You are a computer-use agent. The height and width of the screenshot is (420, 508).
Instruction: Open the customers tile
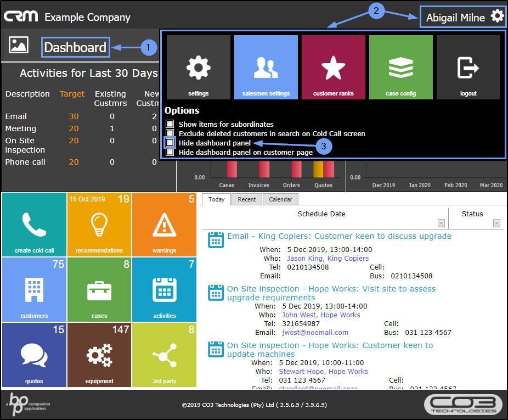(x=34, y=290)
